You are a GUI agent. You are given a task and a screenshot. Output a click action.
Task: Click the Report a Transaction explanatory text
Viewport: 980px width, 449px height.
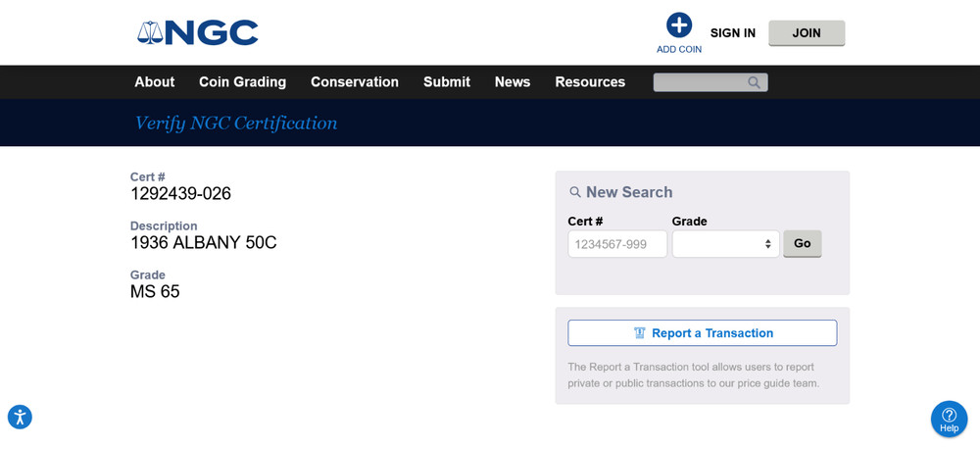(693, 375)
